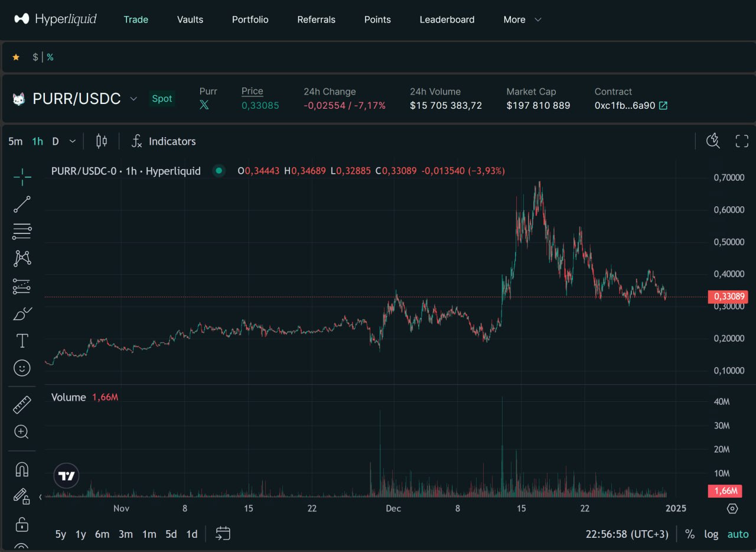Image resolution: width=756 pixels, height=552 pixels.
Task: Click the favorites star icon
Action: 16,57
